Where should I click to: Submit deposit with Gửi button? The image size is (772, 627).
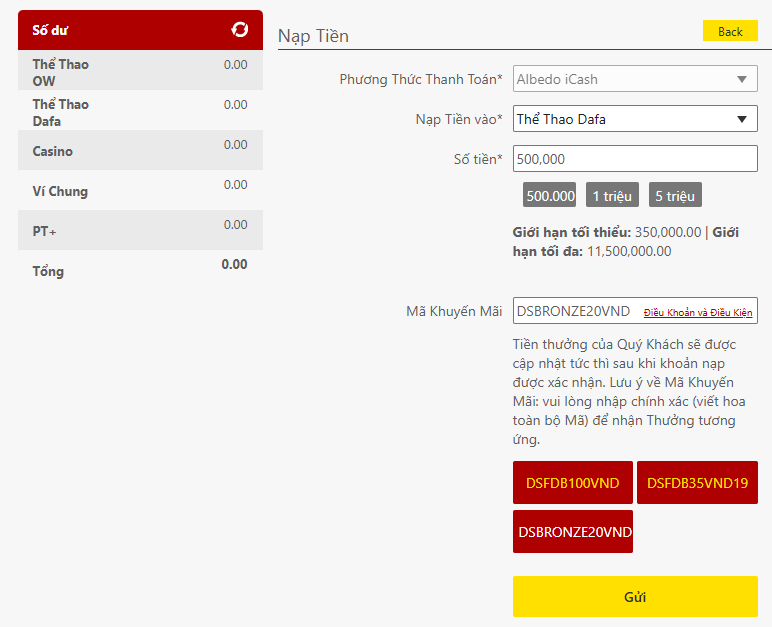click(x=635, y=597)
